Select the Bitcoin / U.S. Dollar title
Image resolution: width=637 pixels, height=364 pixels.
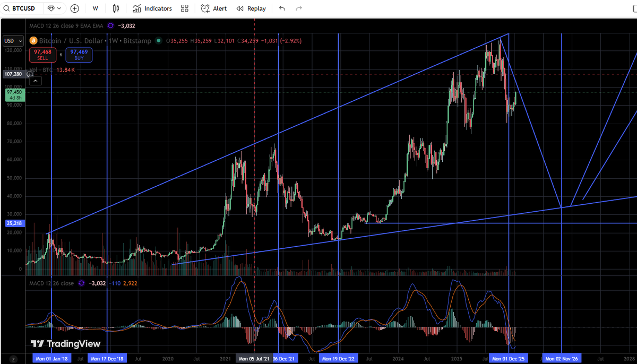point(71,40)
